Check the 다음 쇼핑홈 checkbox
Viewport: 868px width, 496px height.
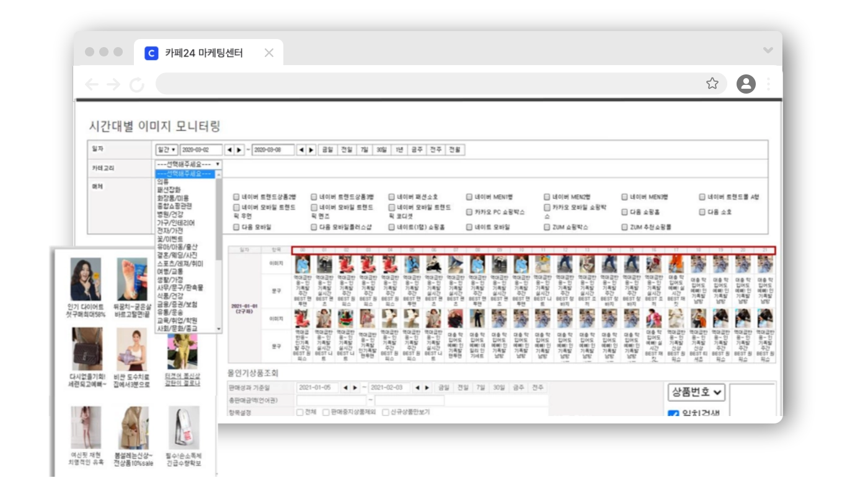624,212
